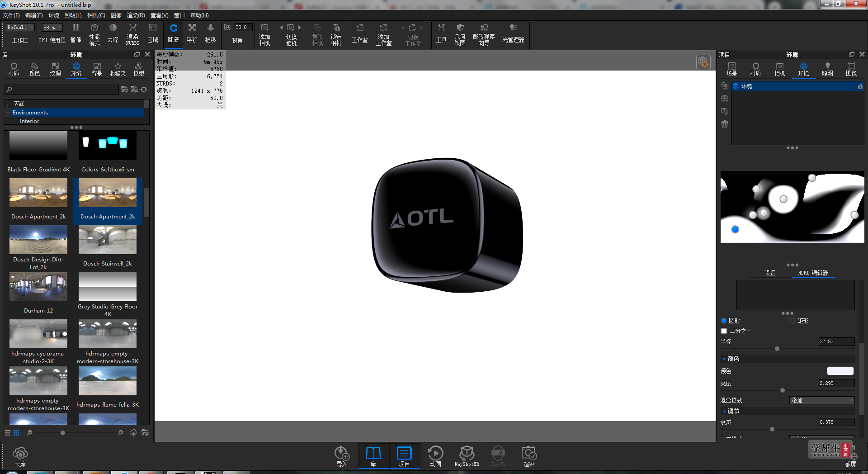Image resolution: width=868 pixels, height=474 pixels.
Task: Toggle the Library panel button
Action: 373,456
